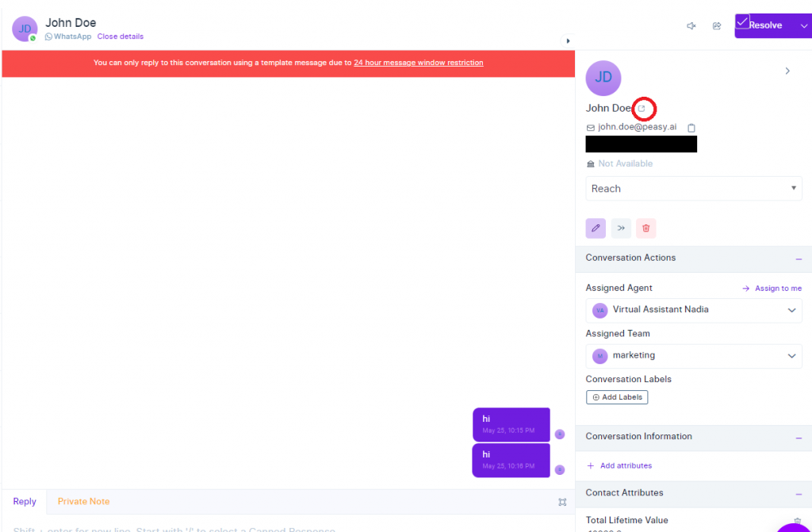Viewport: 812px width, 532px height.
Task: Click the envelope icon beside the email address
Action: click(x=590, y=128)
